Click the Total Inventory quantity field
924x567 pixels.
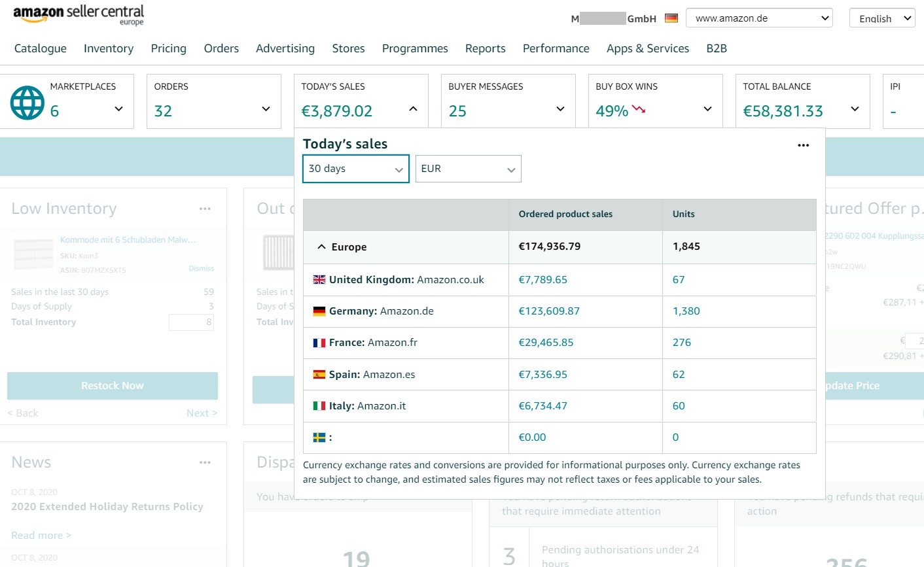click(191, 322)
